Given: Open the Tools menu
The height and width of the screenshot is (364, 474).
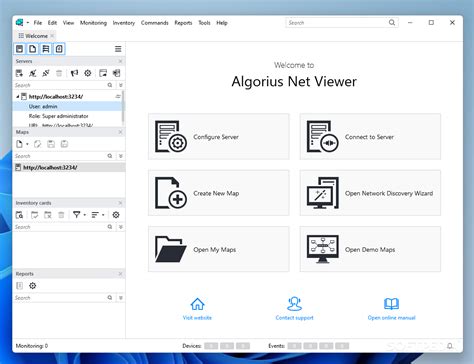Looking at the screenshot, I should (204, 23).
